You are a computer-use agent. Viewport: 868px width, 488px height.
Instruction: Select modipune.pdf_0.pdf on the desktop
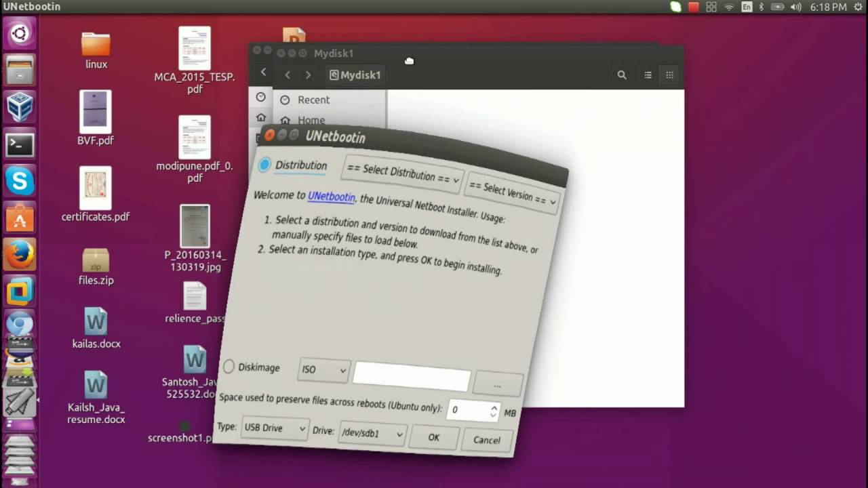tap(195, 149)
